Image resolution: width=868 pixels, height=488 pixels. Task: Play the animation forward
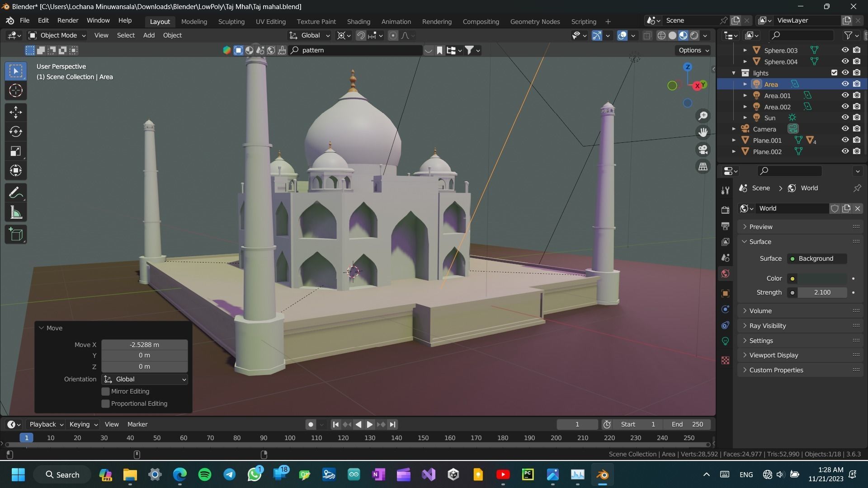(370, 424)
